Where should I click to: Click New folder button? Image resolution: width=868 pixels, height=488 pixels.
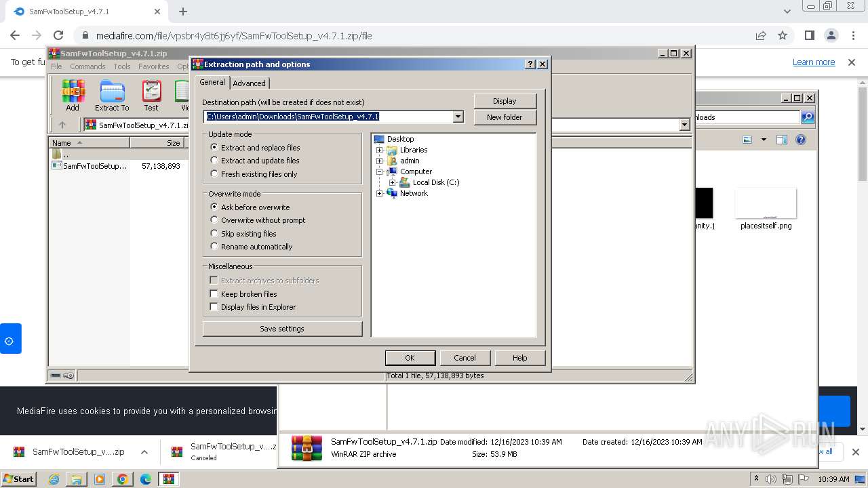[x=505, y=117]
